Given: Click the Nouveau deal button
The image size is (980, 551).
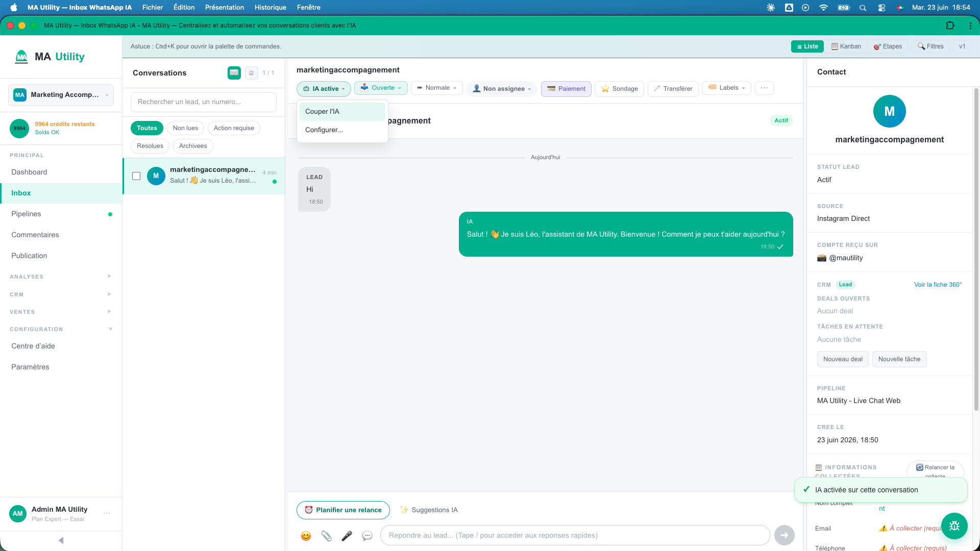Looking at the screenshot, I should click(x=843, y=359).
